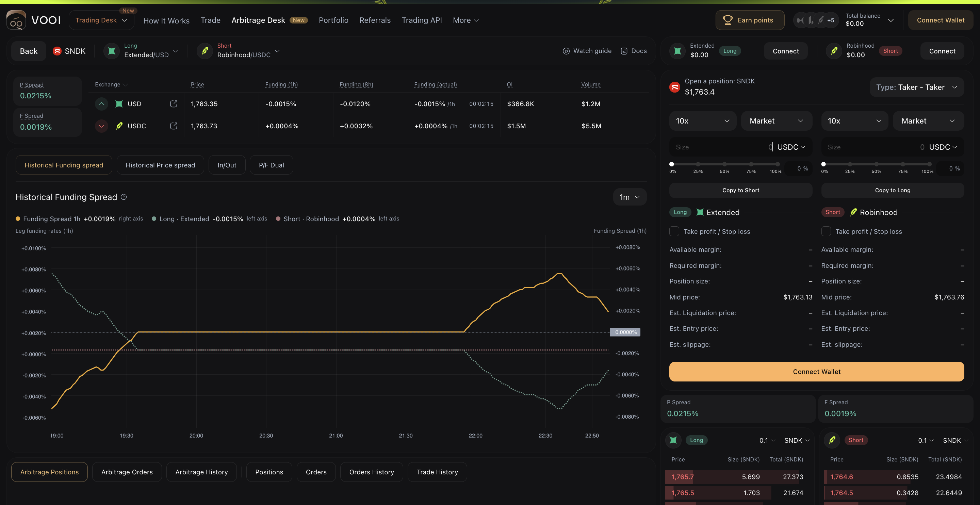Toggle Short · Robinhood legend series

coord(338,219)
